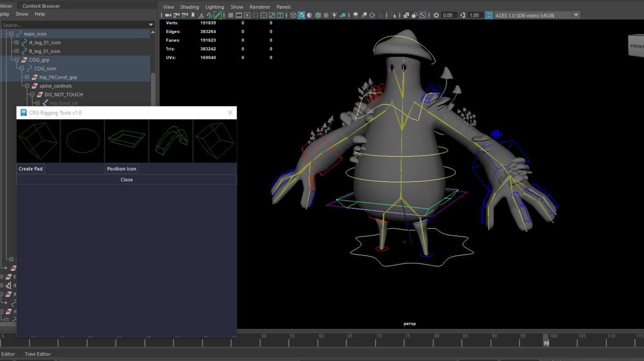Click the Screen Space Ambient Occlusion icon
Viewport: 644px width, 361px height.
[356, 15]
